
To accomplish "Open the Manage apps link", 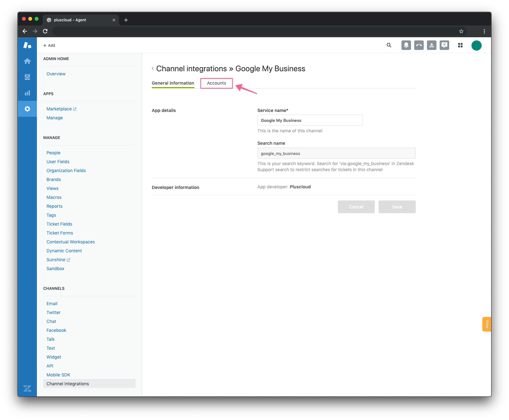I will (x=55, y=118).
